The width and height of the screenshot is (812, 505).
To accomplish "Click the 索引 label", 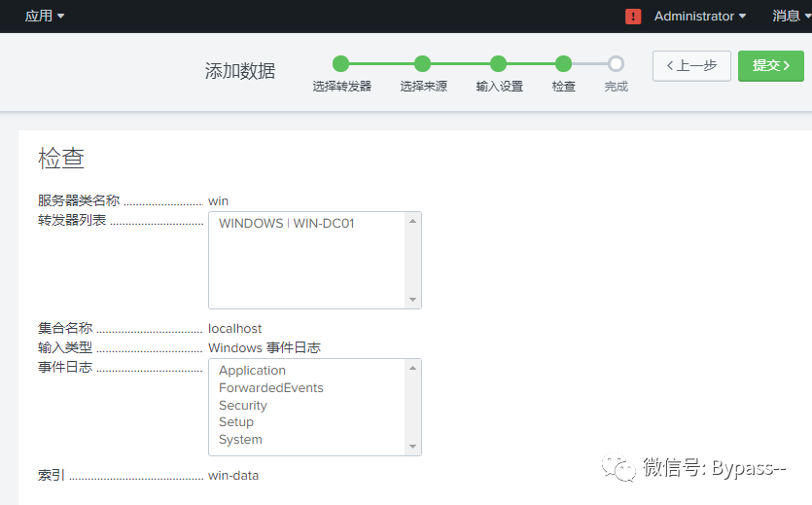I will coord(52,475).
